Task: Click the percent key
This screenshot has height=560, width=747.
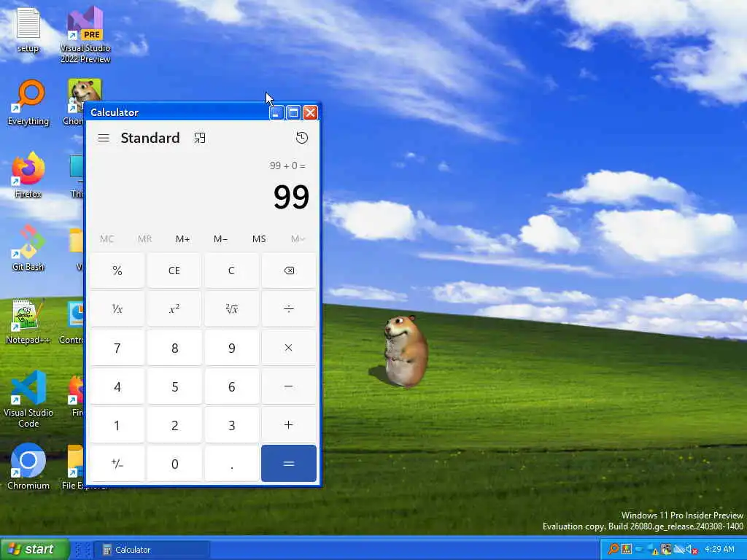Action: pyautogui.click(x=117, y=271)
